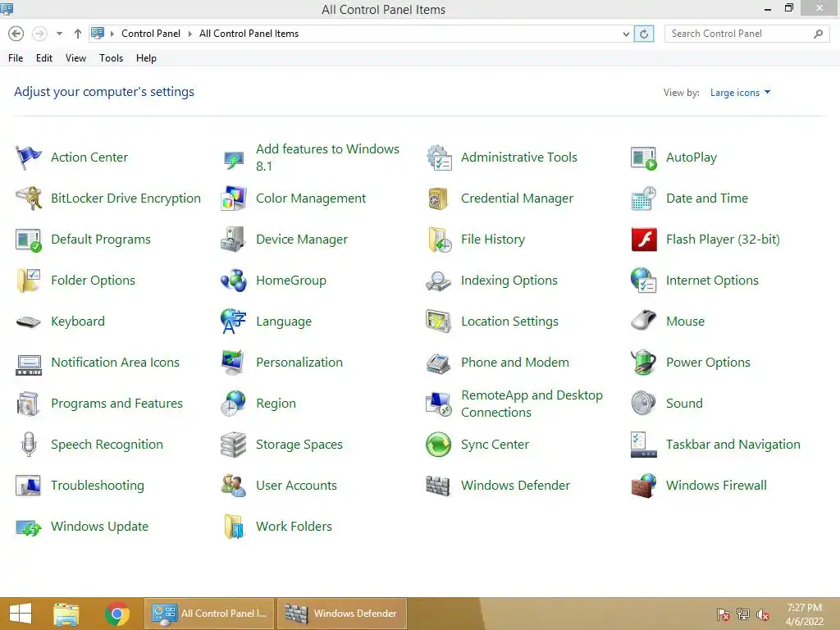This screenshot has width=840, height=630.
Task: Open the Programs and Features icon
Action: (x=29, y=404)
